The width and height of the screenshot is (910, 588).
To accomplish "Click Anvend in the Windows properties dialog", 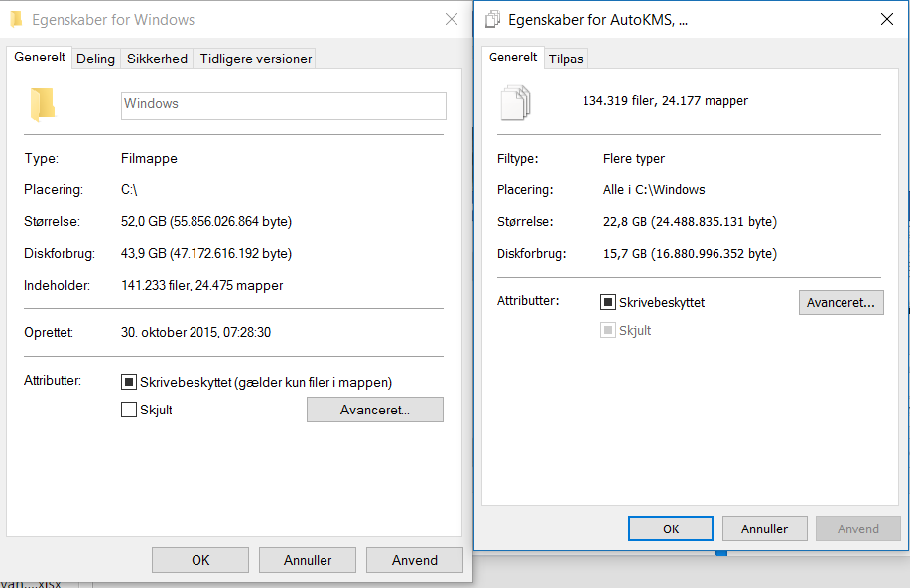I will 415,560.
